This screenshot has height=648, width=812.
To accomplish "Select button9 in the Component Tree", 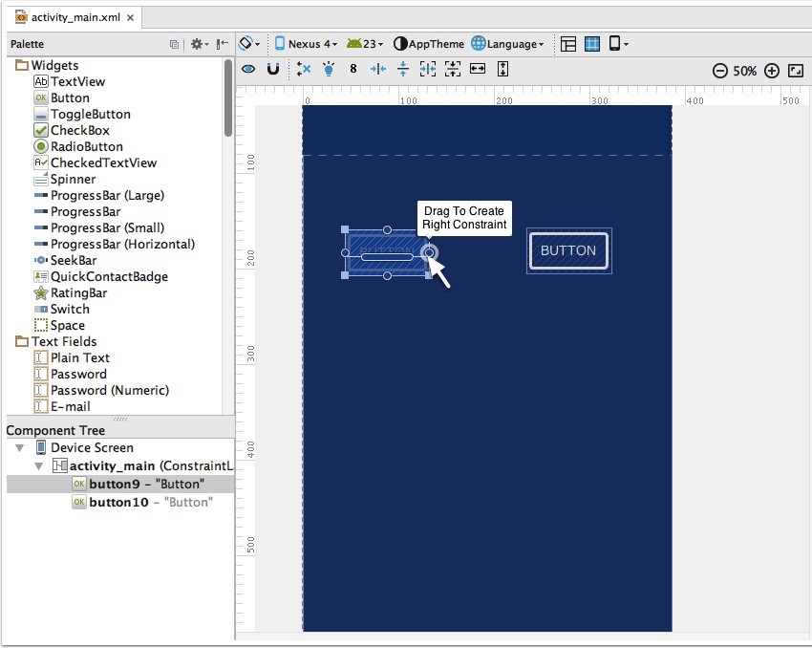I will [120, 484].
